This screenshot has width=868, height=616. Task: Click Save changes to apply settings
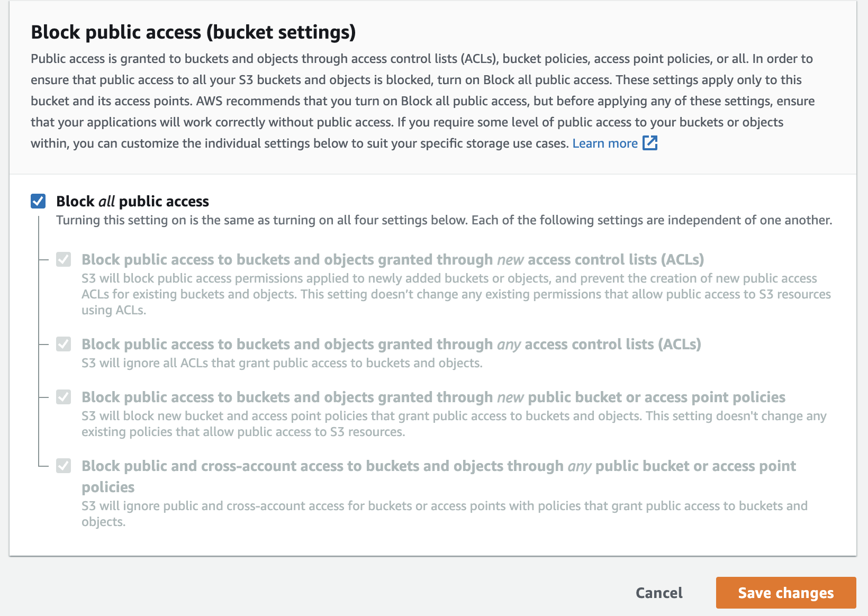pos(785,593)
